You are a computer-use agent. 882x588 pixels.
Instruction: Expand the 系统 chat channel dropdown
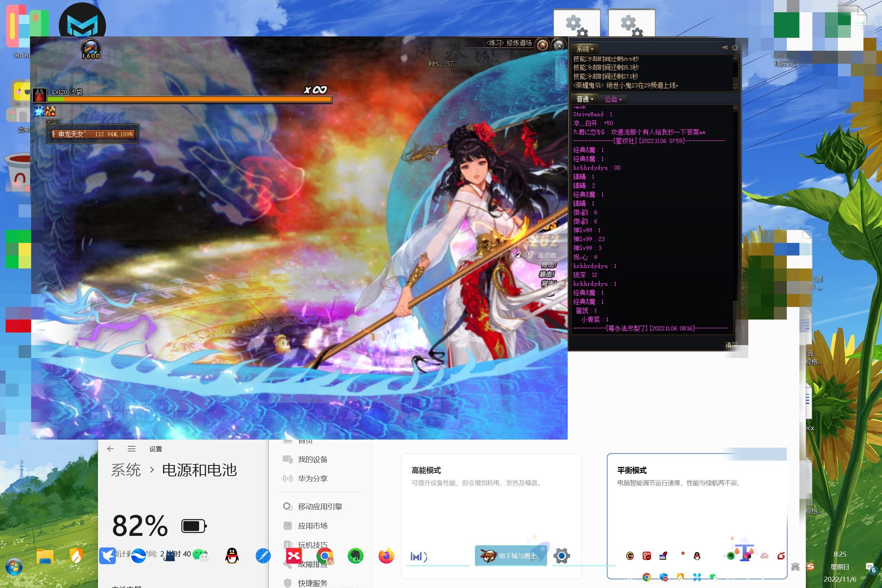[584, 49]
